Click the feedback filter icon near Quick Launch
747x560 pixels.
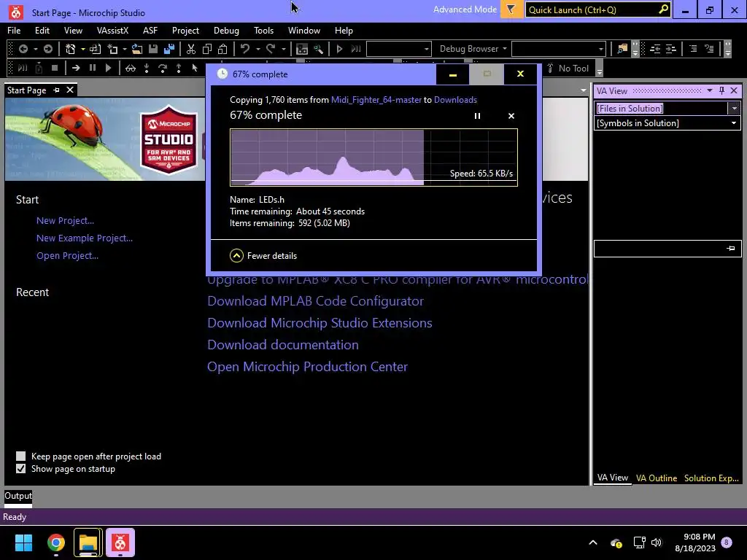[x=511, y=9]
